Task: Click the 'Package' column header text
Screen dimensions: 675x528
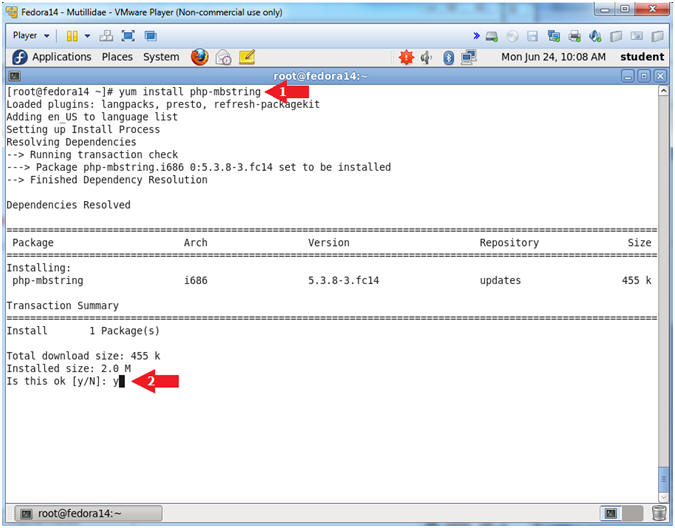Action: 33,243
